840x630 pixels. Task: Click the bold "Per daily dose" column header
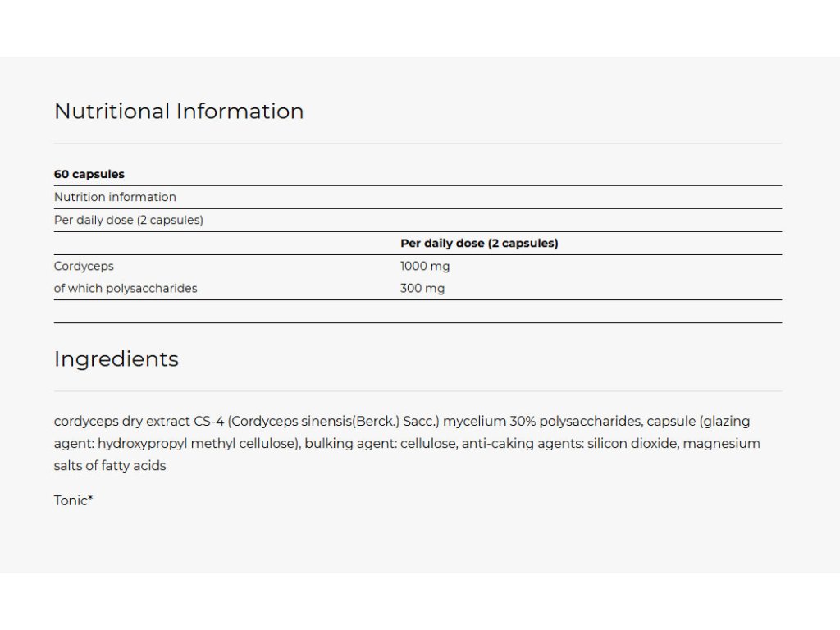click(x=479, y=243)
